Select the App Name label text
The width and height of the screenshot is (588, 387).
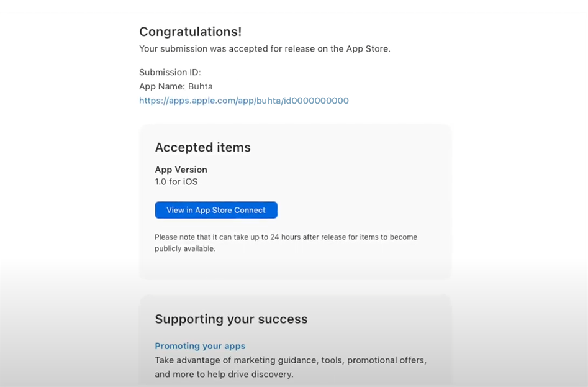tap(163, 86)
